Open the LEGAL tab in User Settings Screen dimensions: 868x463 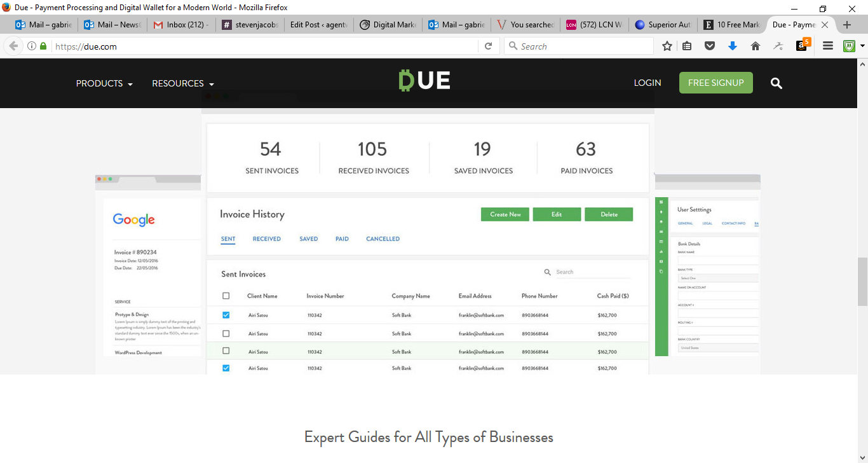click(707, 224)
